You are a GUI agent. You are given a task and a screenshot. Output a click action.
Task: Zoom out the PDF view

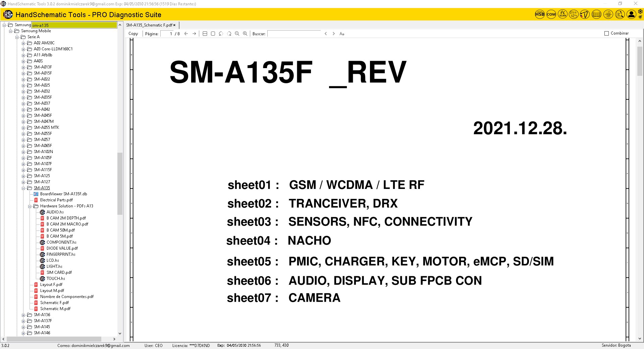tap(237, 34)
